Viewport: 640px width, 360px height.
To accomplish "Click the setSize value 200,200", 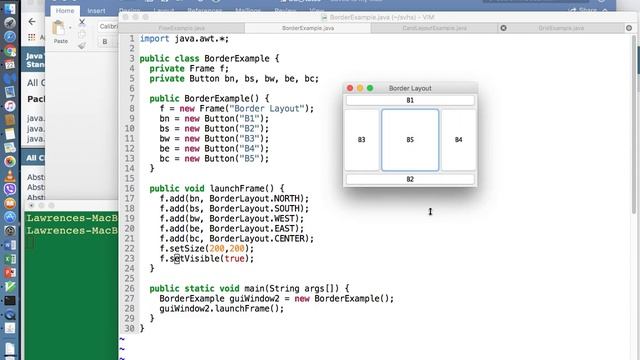I will tap(227, 249).
